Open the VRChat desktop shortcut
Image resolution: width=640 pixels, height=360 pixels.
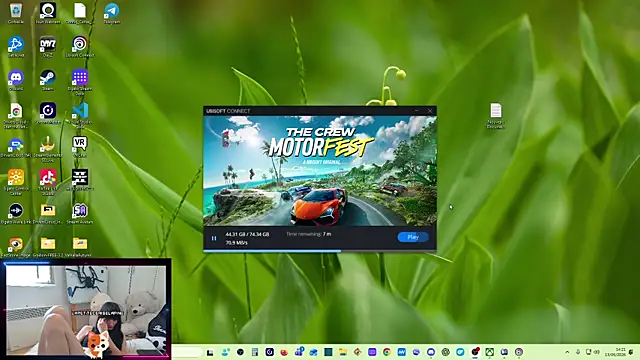80,147
